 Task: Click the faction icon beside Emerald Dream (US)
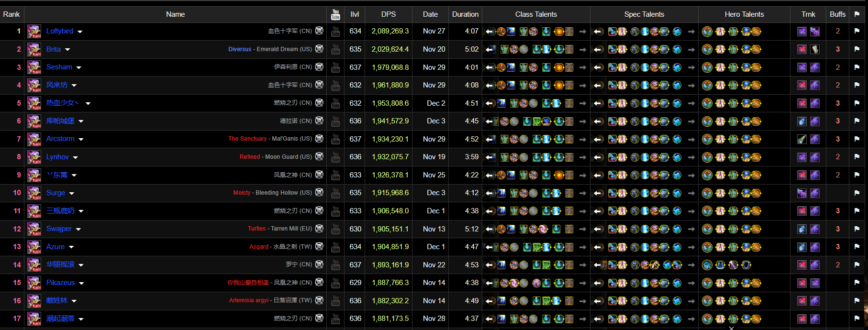[x=319, y=49]
